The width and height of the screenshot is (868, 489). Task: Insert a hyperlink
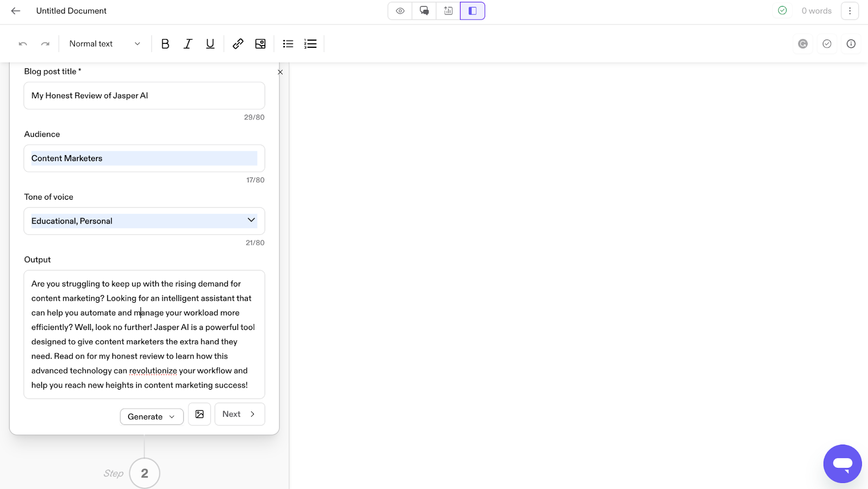tap(238, 44)
